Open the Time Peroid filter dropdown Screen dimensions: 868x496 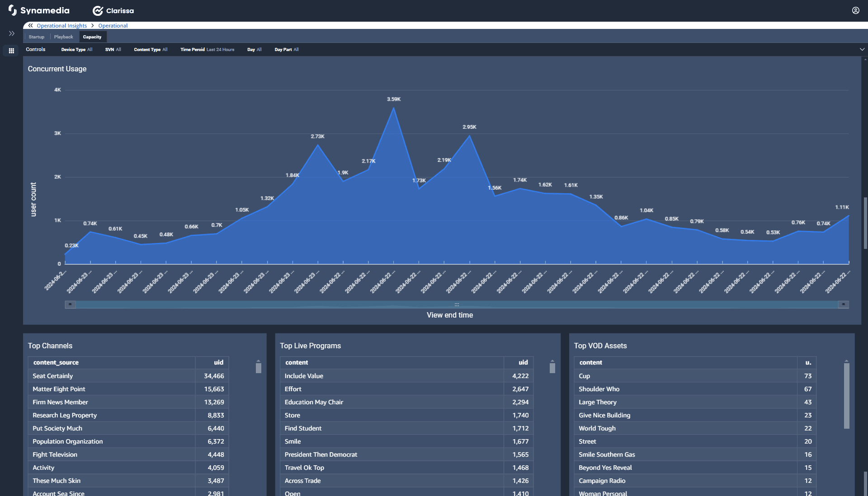coord(207,50)
